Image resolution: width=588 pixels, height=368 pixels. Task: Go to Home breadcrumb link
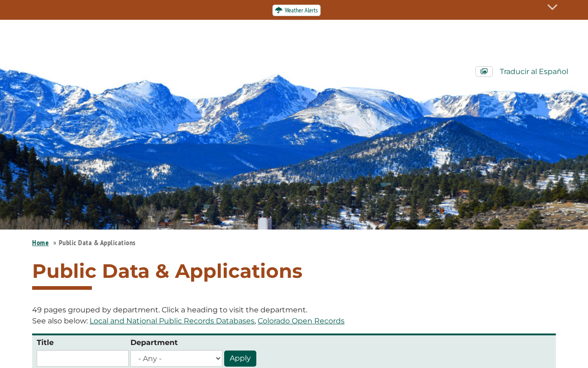point(40,243)
